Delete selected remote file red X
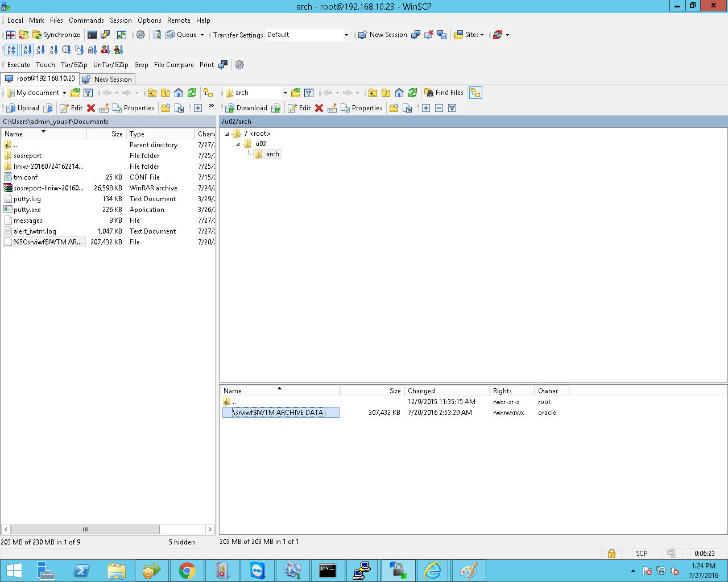 pyautogui.click(x=319, y=108)
